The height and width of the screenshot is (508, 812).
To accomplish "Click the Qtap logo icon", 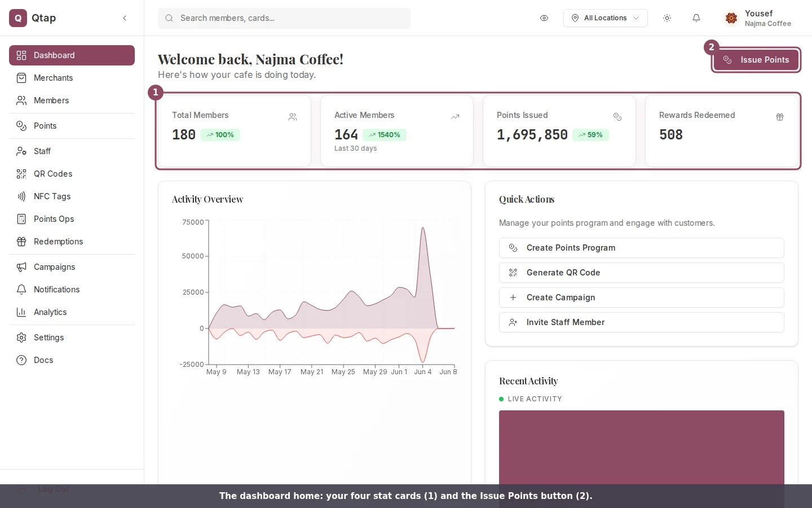I will [x=18, y=18].
